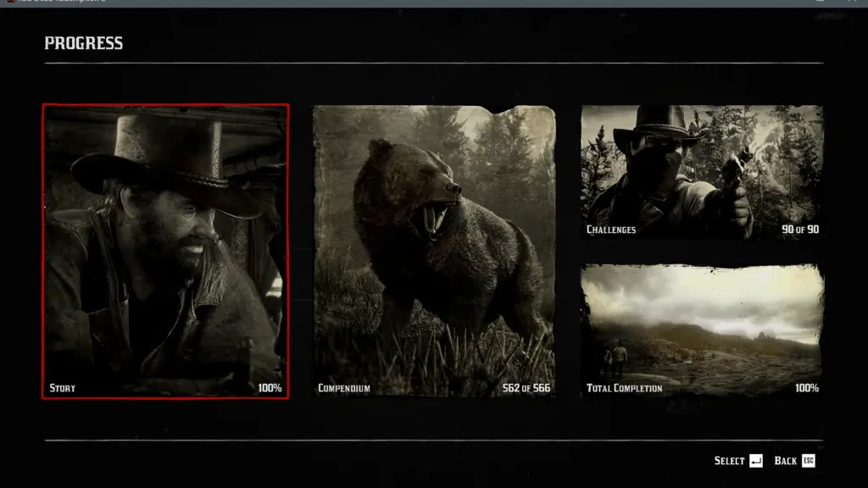Click the 562 of 566 Compendium counter
Image resolution: width=868 pixels, height=488 pixels.
pyautogui.click(x=526, y=388)
